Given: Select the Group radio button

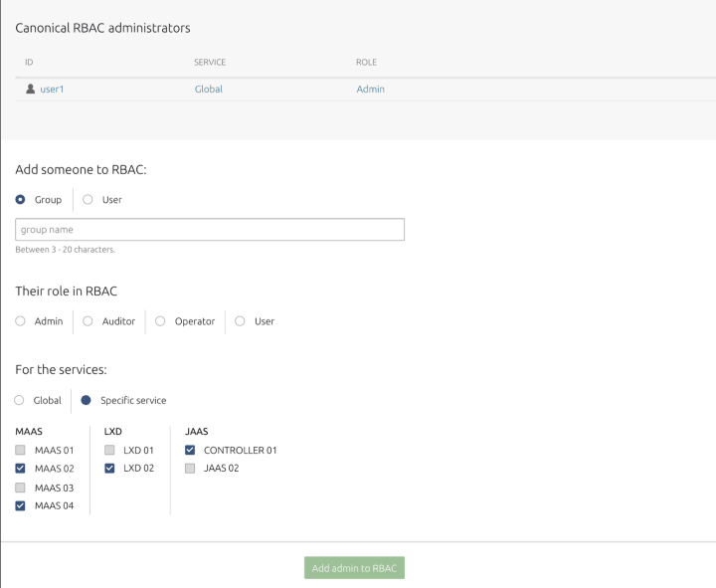Looking at the screenshot, I should 21,200.
